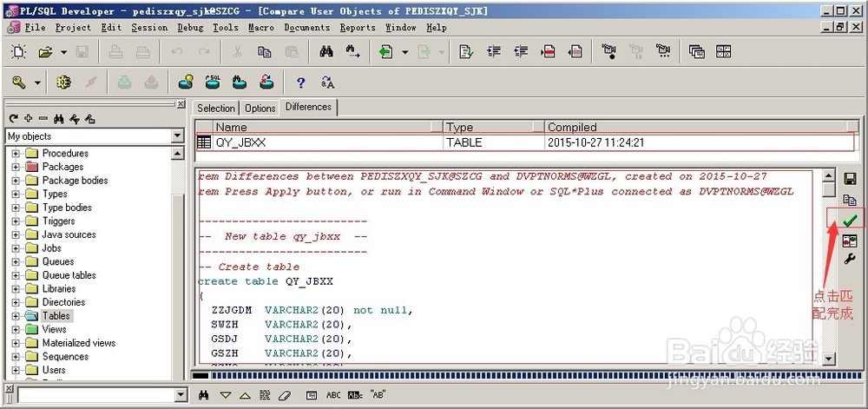The image size is (868, 409).
Task: Click the PL/SQL Beautifier icon
Action: 328,82
